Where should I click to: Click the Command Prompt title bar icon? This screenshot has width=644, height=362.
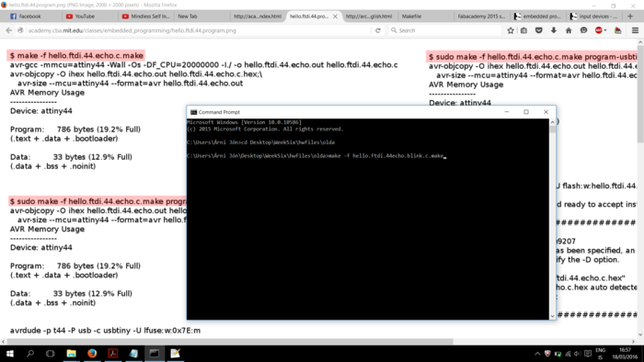(193, 112)
